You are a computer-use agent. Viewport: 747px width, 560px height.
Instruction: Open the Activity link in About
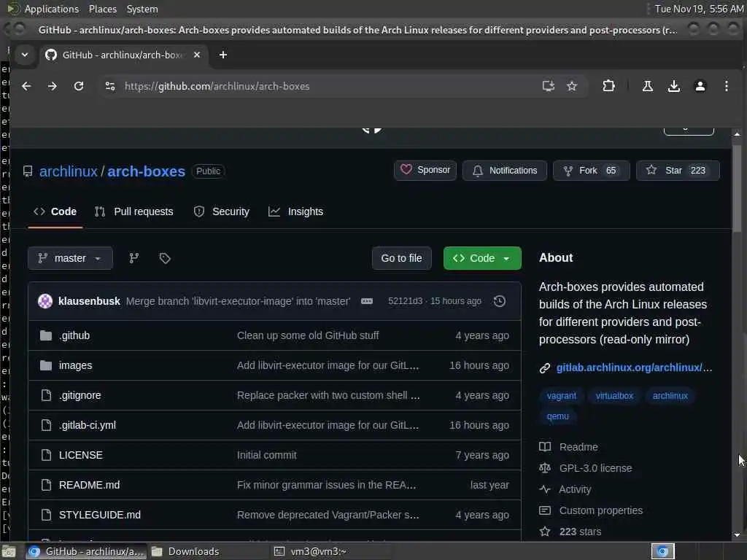(x=575, y=489)
